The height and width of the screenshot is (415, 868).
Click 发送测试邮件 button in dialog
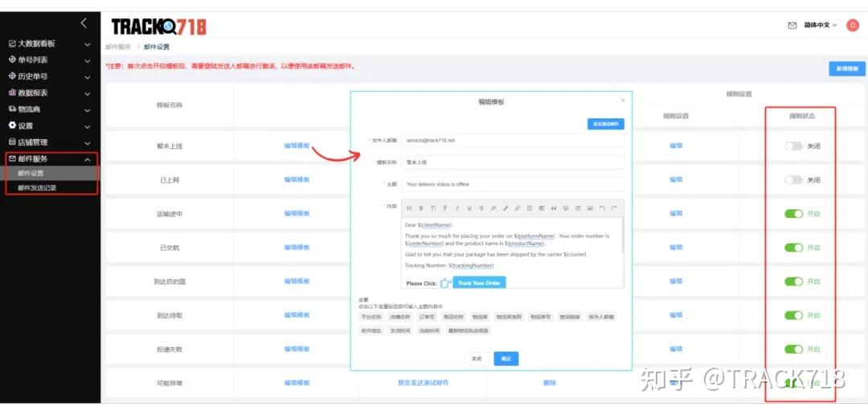(x=606, y=124)
